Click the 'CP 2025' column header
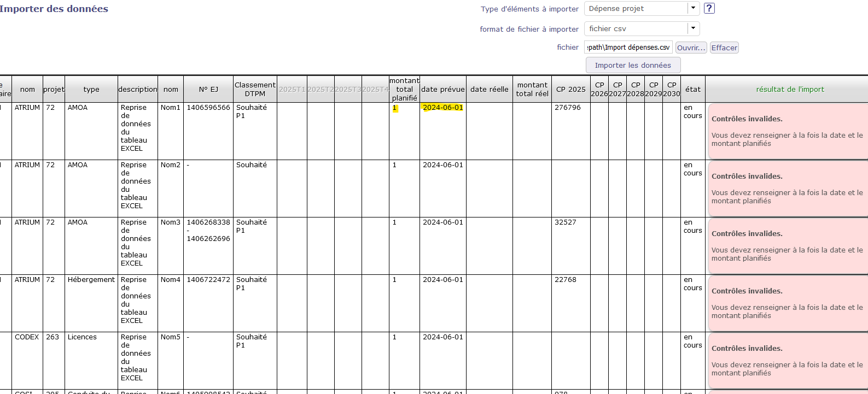The width and height of the screenshot is (868, 394). tap(570, 89)
